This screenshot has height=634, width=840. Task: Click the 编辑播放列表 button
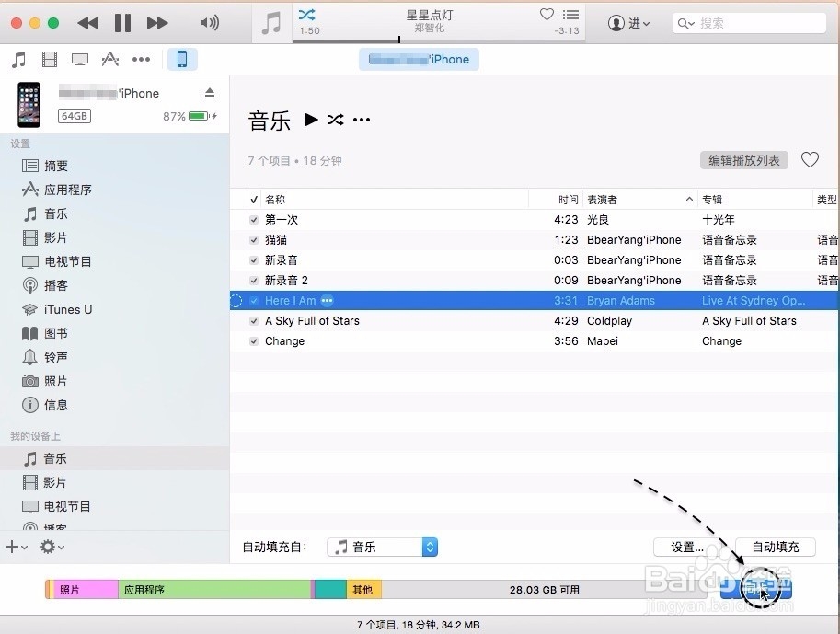[744, 160]
